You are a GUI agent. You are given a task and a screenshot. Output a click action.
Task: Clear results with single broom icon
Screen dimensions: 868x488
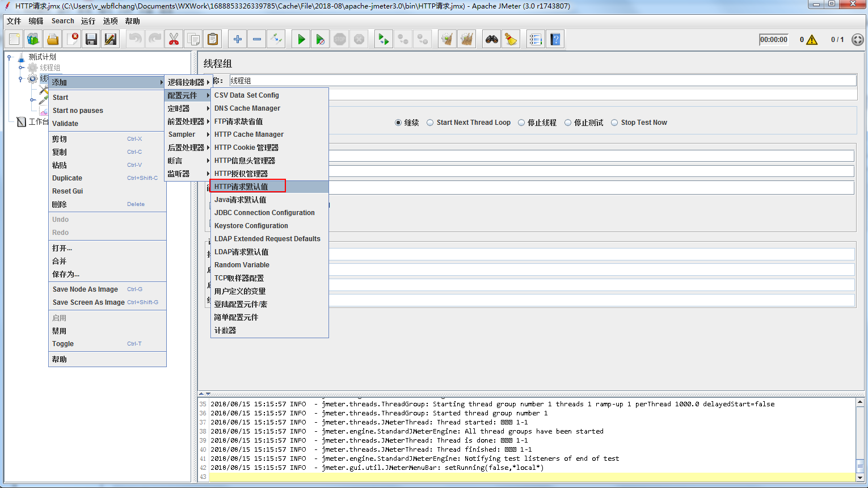click(448, 39)
